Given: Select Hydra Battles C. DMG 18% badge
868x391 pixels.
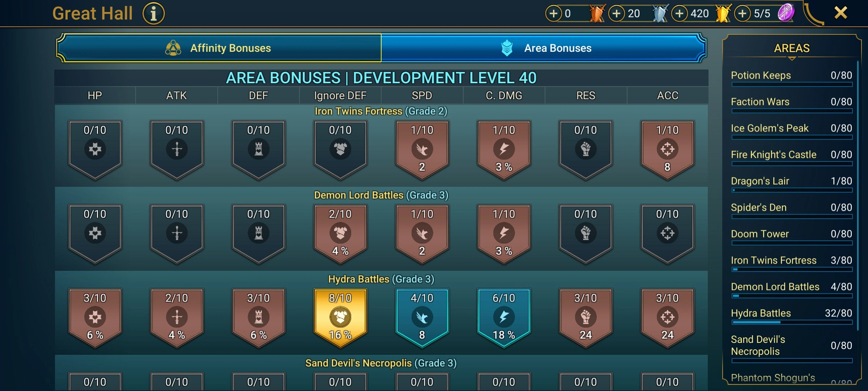Looking at the screenshot, I should point(504,317).
